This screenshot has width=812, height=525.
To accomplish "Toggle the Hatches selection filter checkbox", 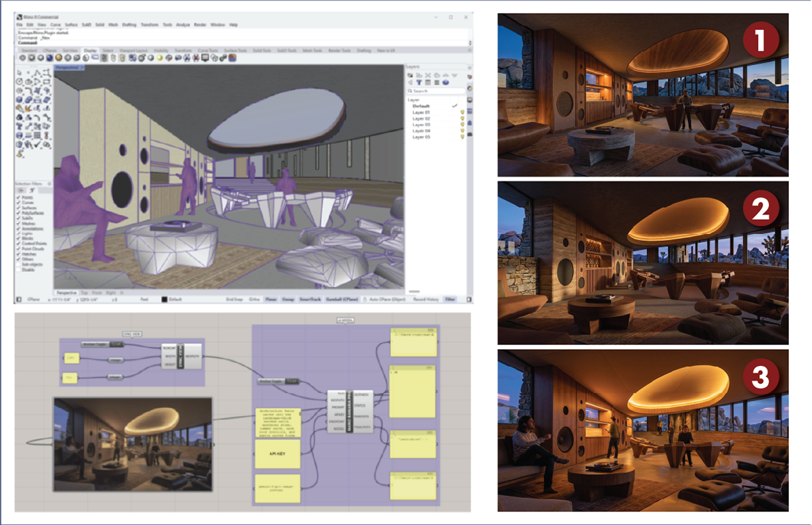I will pos(18,254).
